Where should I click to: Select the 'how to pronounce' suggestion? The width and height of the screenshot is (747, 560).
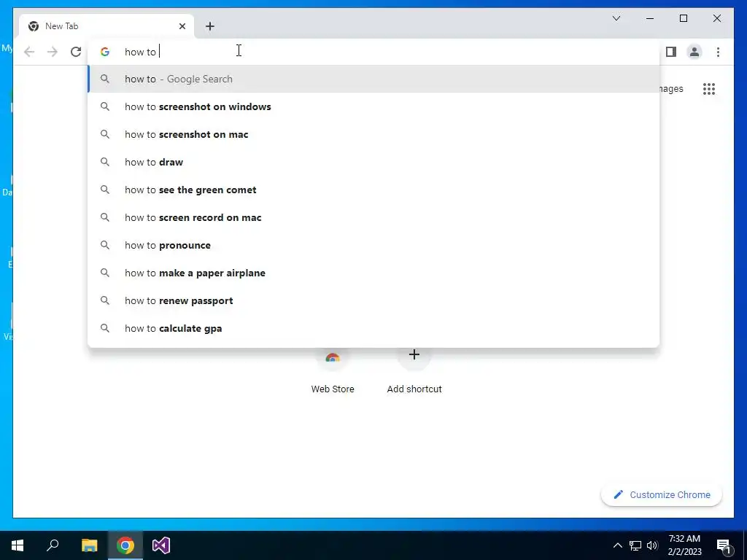point(373,245)
